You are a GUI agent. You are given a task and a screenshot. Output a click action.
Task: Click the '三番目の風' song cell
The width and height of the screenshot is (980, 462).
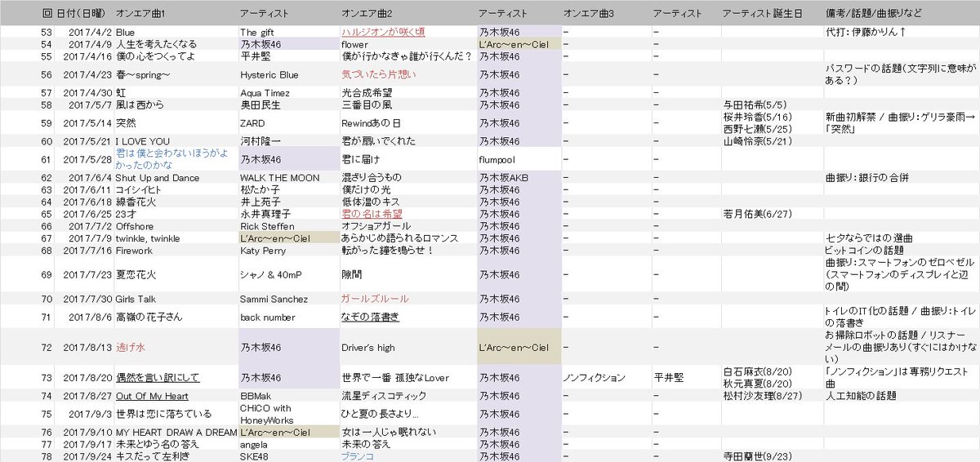367,105
